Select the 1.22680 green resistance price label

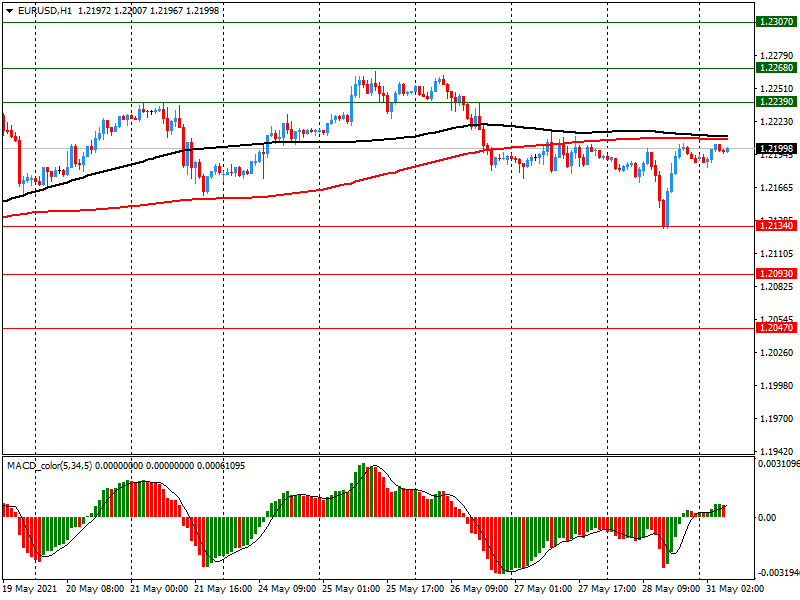pyautogui.click(x=776, y=68)
